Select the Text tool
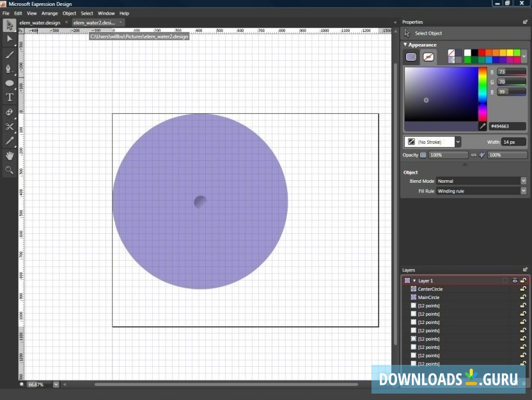This screenshot has height=400, width=532. click(x=10, y=97)
